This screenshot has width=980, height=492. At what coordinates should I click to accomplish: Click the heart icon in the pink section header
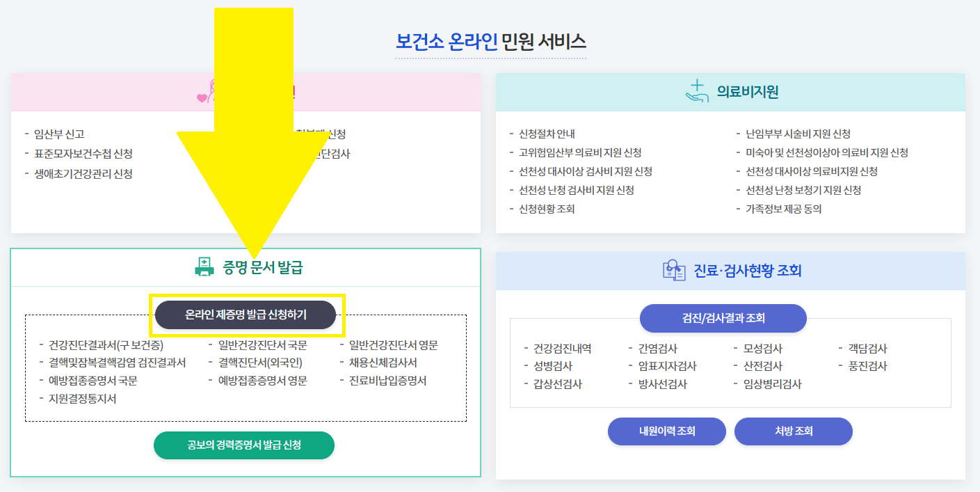coord(202,97)
